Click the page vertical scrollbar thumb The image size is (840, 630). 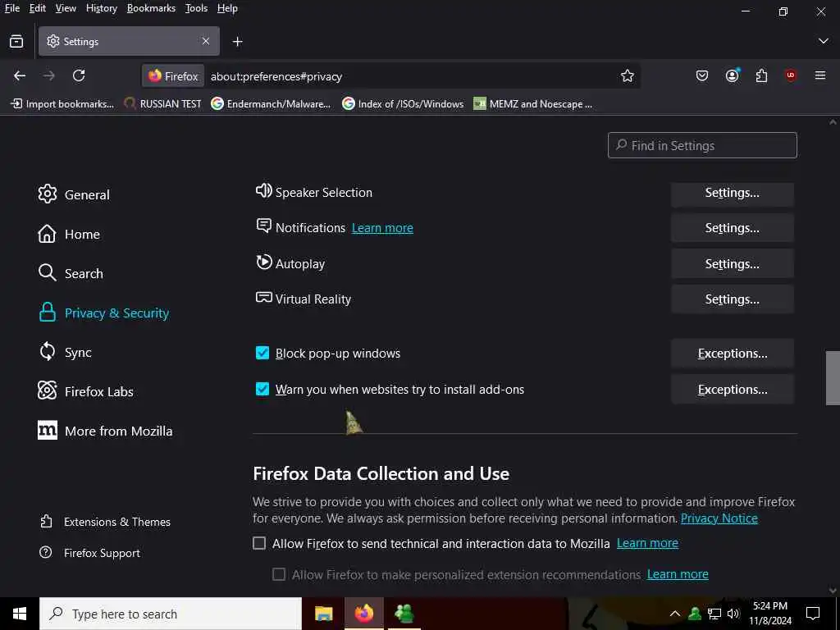pos(833,377)
